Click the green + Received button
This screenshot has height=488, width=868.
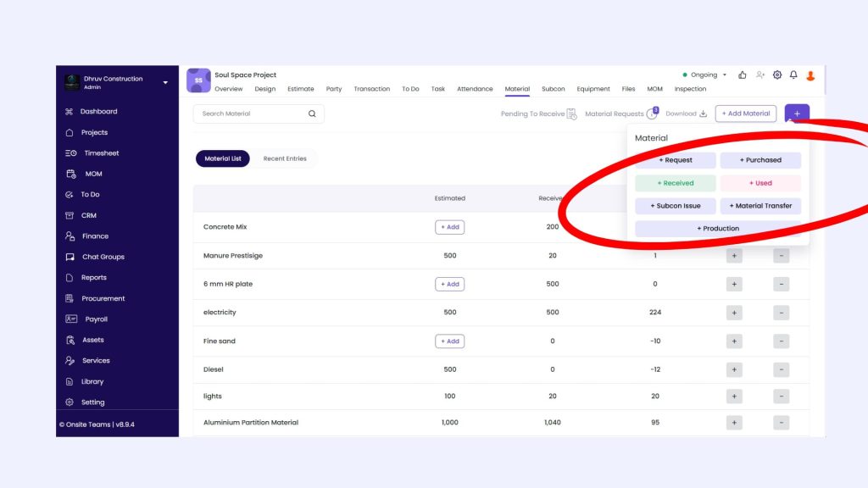[676, 183]
